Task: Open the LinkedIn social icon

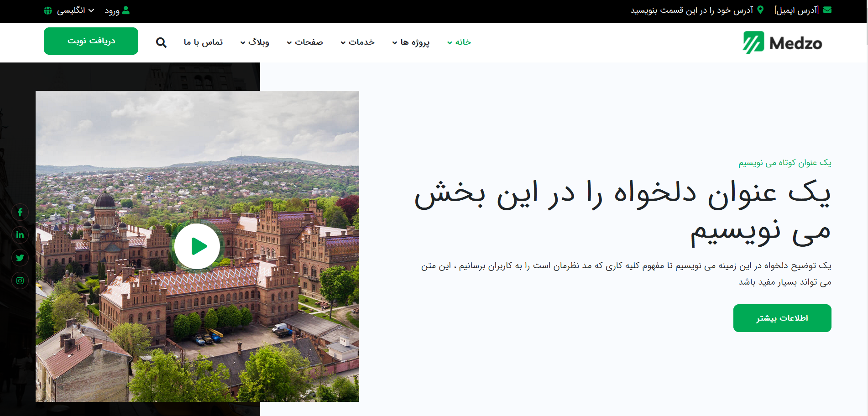Action: click(20, 235)
